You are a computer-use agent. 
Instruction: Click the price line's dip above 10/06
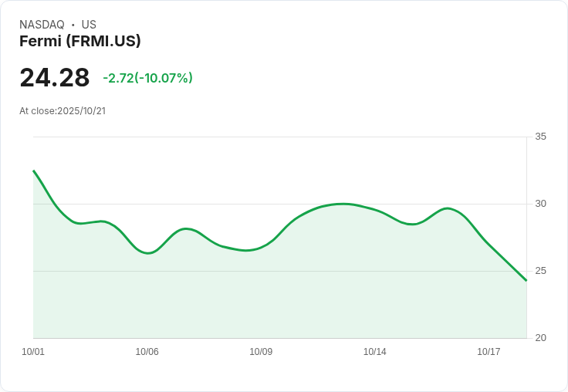(x=147, y=252)
